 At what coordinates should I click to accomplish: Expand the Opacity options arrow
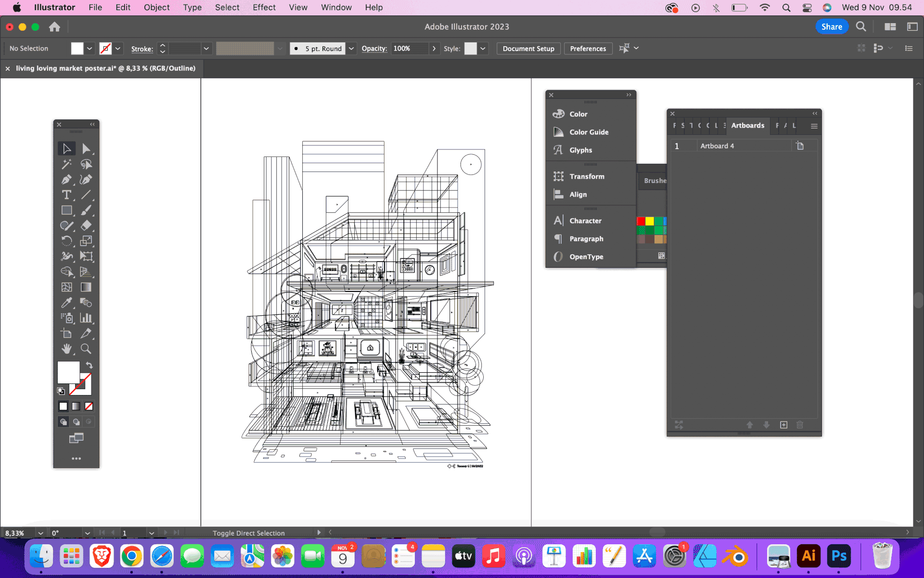tap(434, 49)
